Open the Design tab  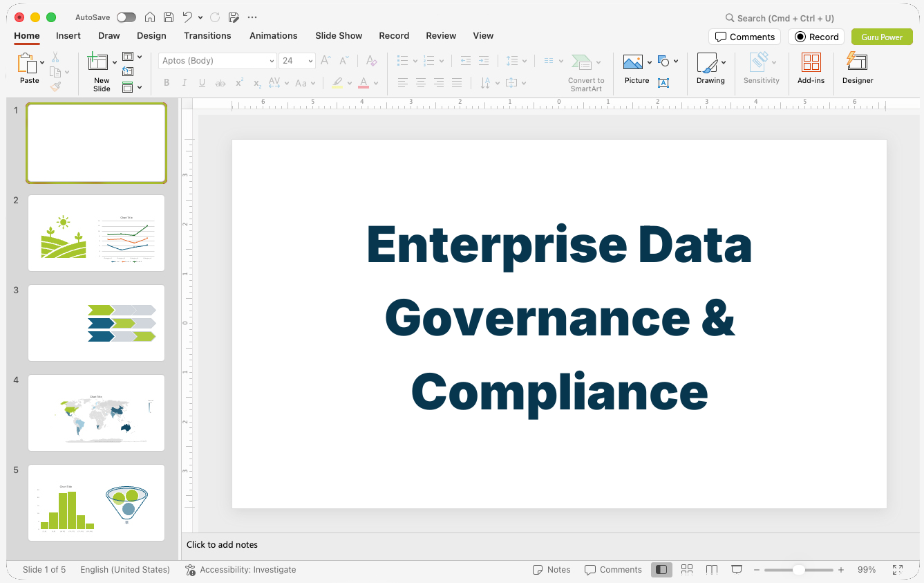point(151,36)
